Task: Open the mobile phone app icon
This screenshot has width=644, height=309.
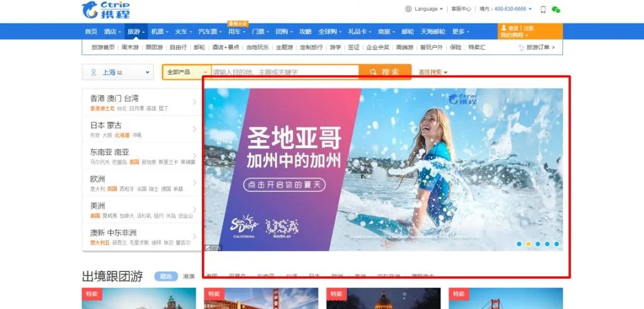Action: [x=543, y=9]
